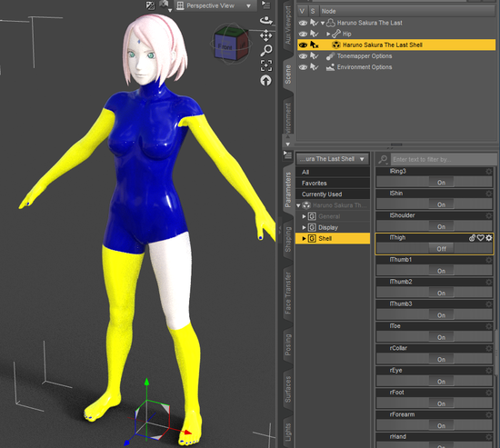Open the Lights tab

(x=288, y=433)
